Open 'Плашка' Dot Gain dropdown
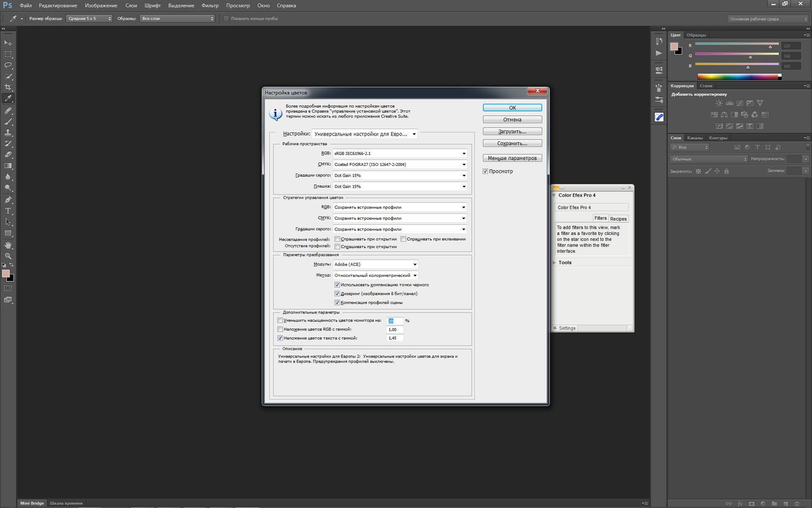The height and width of the screenshot is (508, 812). 400,186
